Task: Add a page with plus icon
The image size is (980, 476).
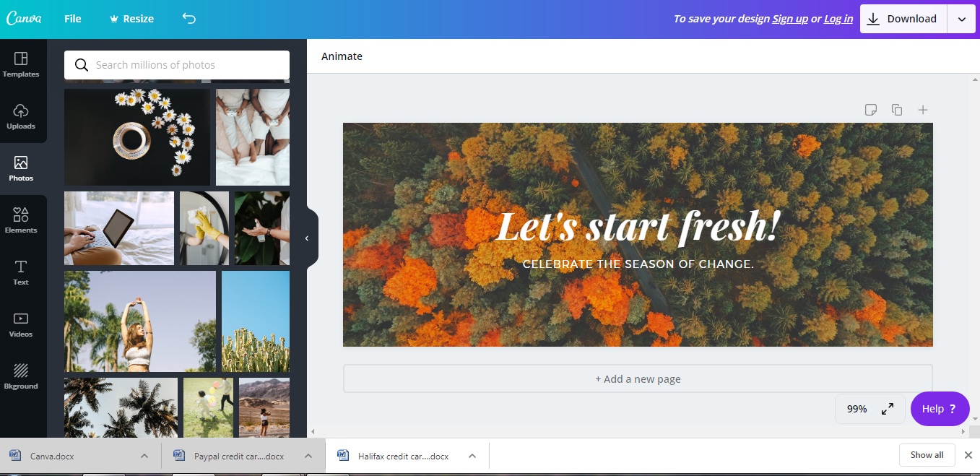Action: [x=923, y=110]
